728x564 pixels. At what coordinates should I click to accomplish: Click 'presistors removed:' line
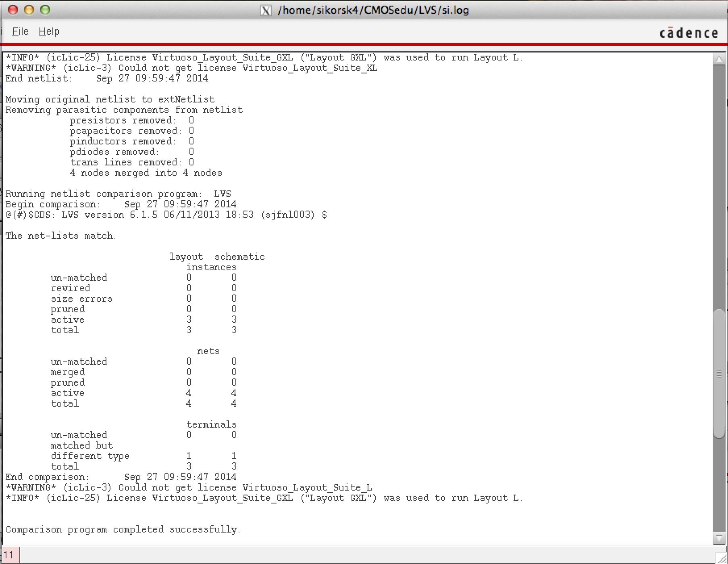(132, 120)
